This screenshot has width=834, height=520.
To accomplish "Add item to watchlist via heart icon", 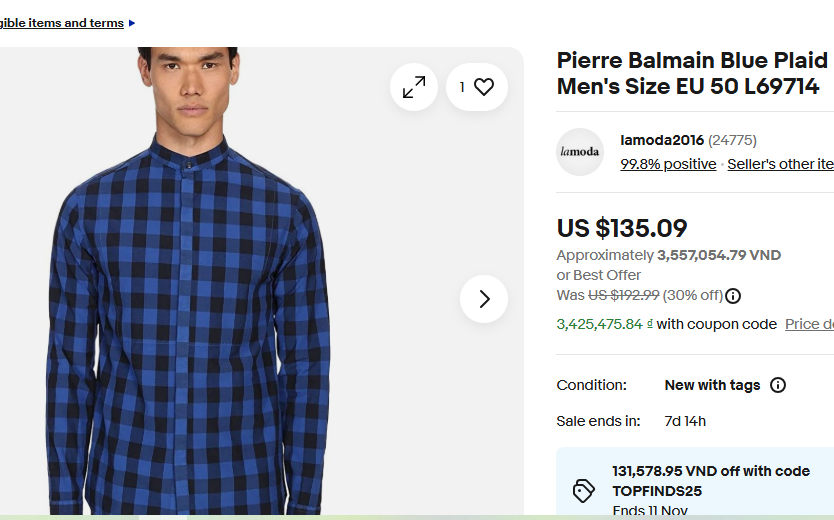I will click(x=477, y=87).
